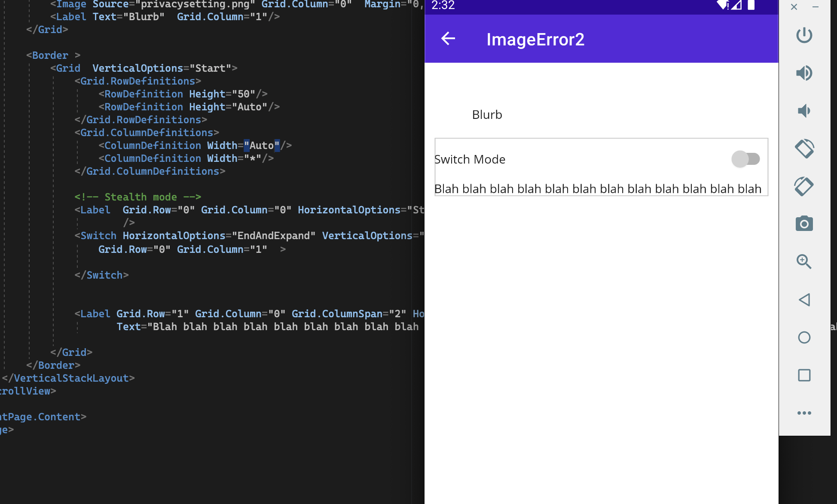Navigate back using the toolbar arrow
The width and height of the screenshot is (837, 504).
(448, 39)
